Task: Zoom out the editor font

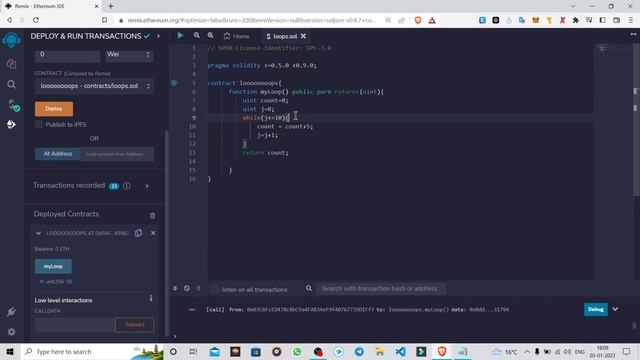Action: (x=197, y=36)
